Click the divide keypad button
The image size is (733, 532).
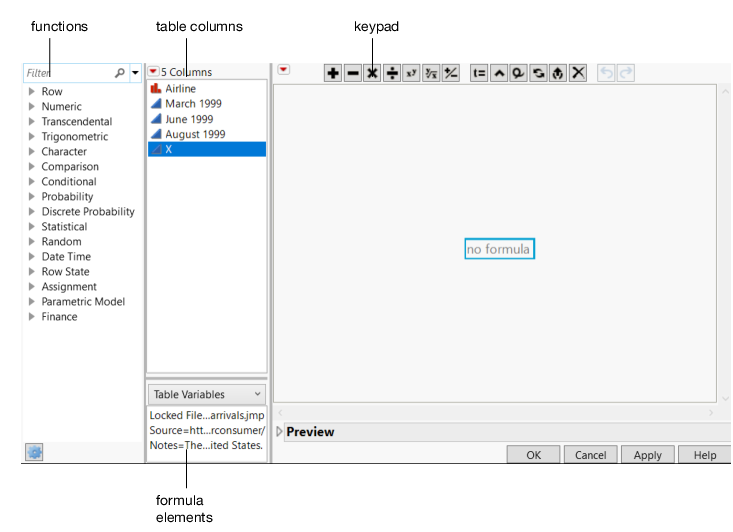(392, 73)
